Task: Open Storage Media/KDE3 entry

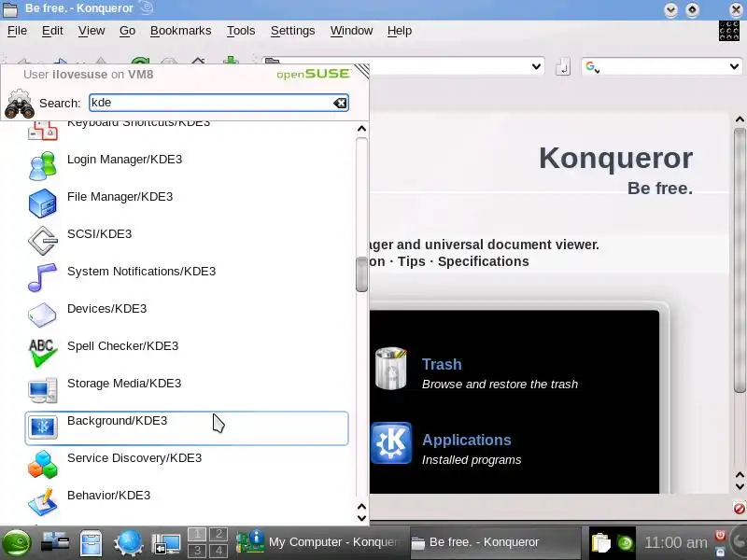Action: [186, 390]
